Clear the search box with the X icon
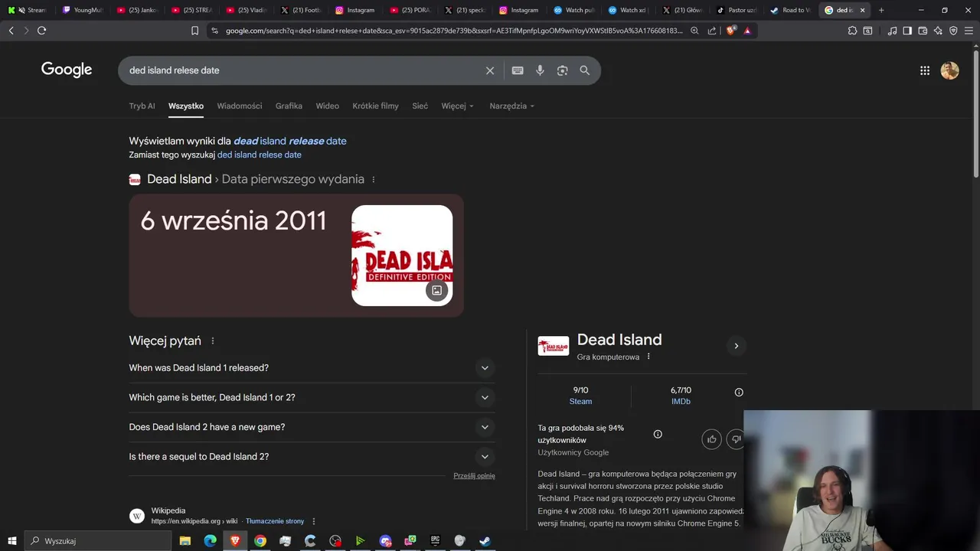 tap(490, 70)
